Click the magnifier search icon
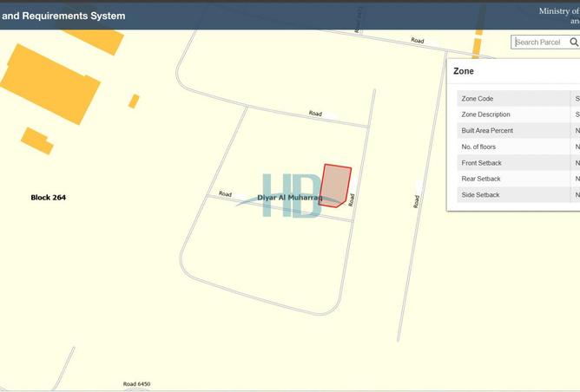Viewport: 580px width, 392px height. tap(574, 42)
